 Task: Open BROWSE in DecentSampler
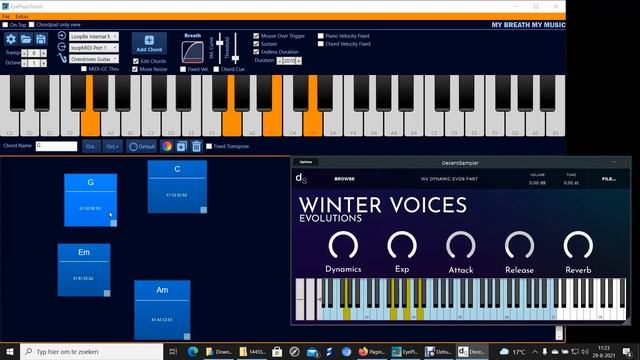tap(344, 179)
